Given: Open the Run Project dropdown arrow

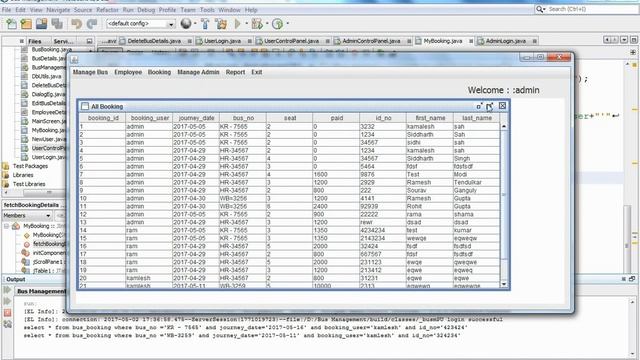Looking at the screenshot, I should click(247, 24).
